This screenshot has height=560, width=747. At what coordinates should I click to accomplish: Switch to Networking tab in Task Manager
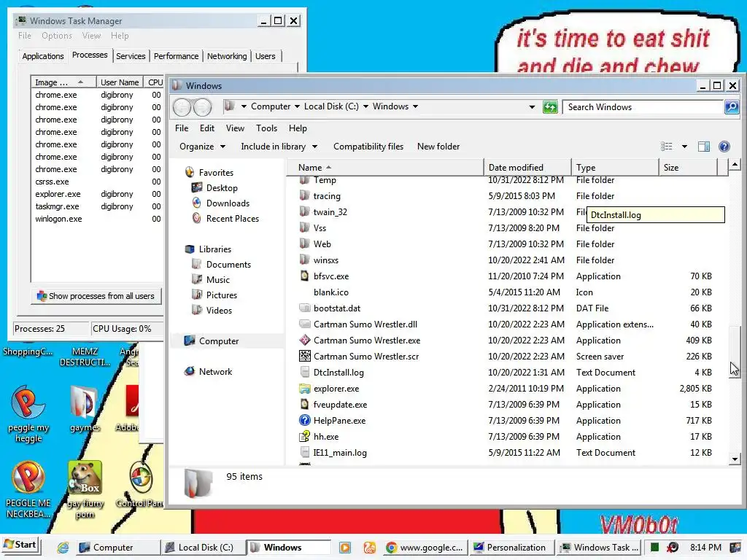[x=227, y=56]
